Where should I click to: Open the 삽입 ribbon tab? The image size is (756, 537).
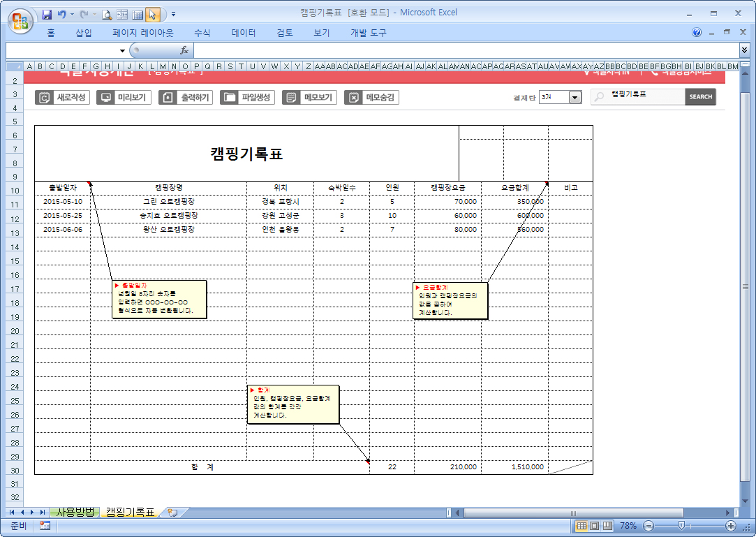click(83, 33)
